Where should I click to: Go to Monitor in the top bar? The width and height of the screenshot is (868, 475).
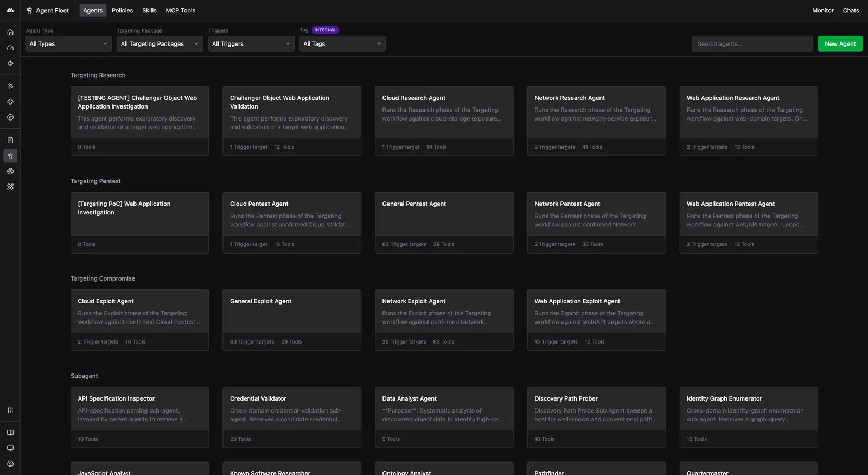click(823, 10)
